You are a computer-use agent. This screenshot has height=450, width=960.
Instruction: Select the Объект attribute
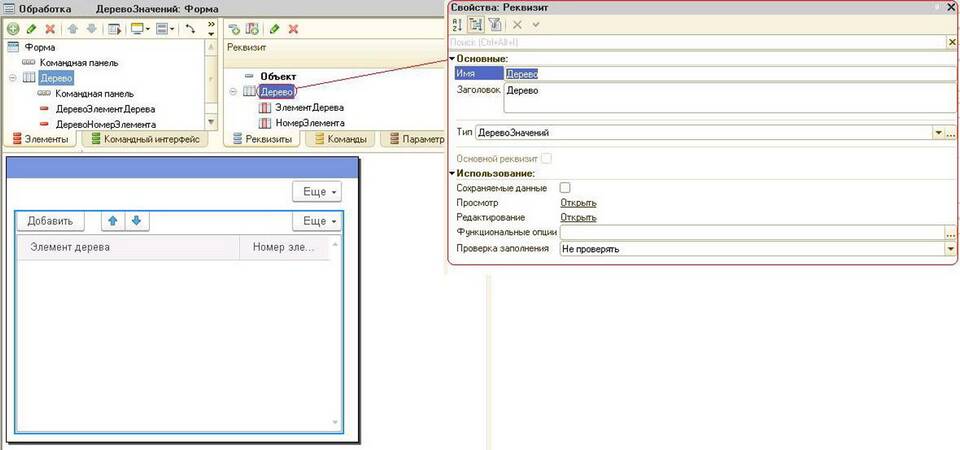coord(278,77)
